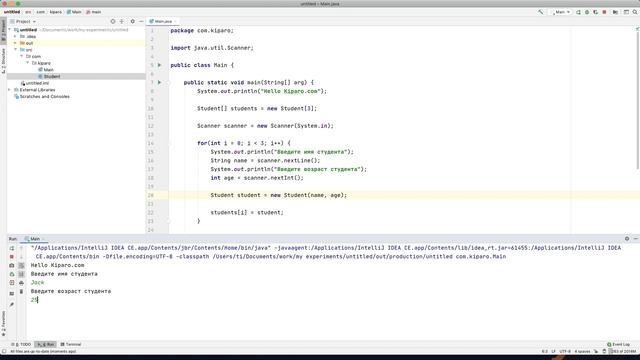Collapse the src folder
Screen dimensions: 640x360
[x=16, y=50]
